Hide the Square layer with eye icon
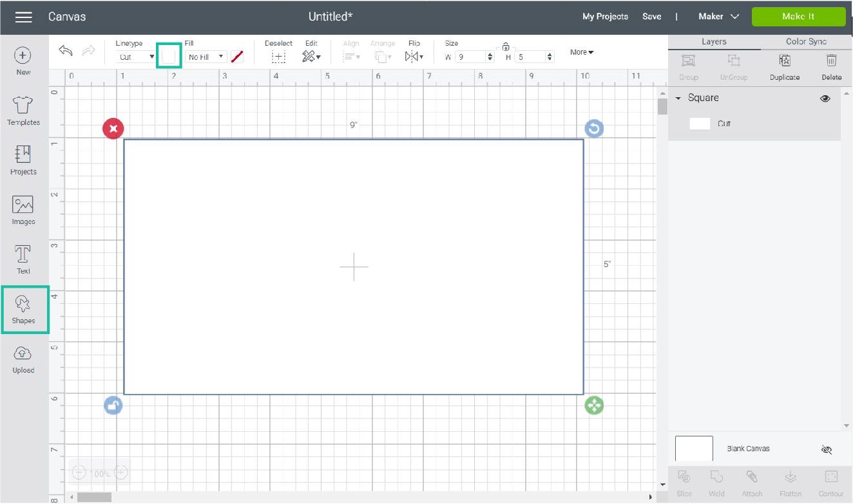 coord(825,98)
